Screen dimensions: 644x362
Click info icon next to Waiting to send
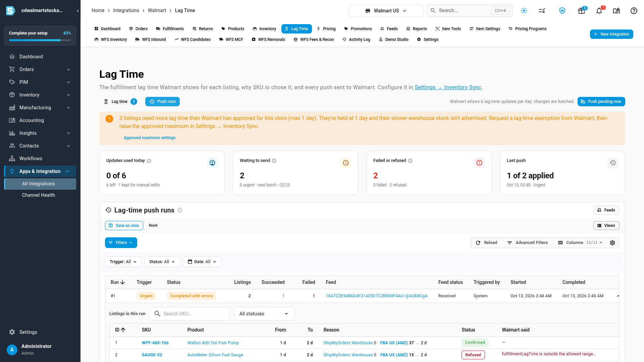[x=274, y=161]
